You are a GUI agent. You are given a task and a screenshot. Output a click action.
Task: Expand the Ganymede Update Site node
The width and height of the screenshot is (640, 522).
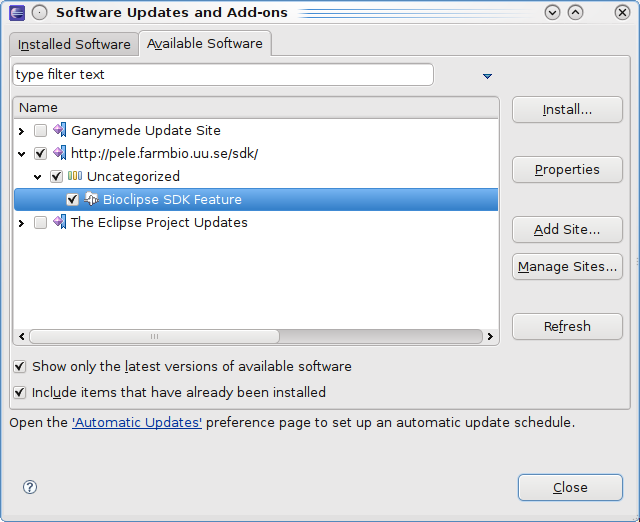pyautogui.click(x=22, y=130)
